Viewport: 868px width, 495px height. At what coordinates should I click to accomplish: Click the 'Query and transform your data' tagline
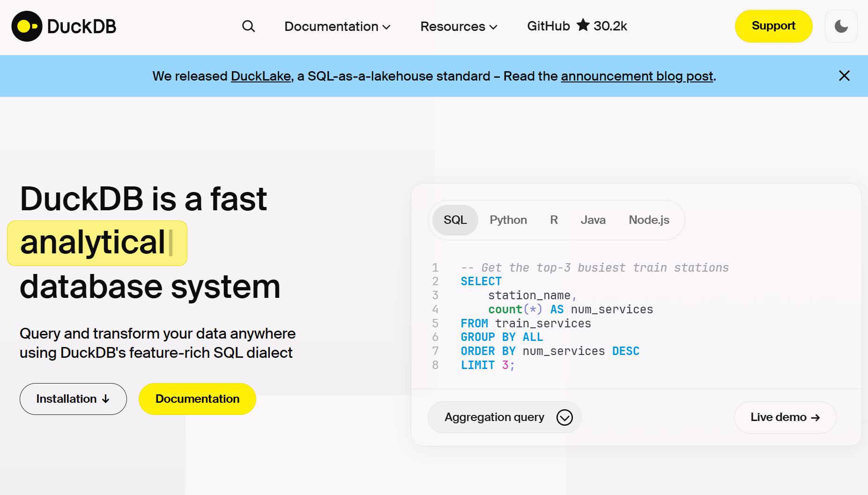(157, 343)
